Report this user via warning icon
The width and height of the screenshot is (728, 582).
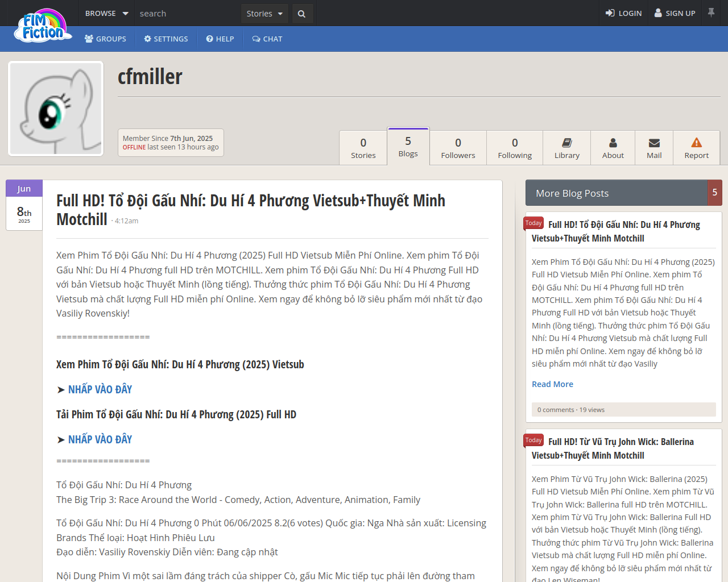click(697, 148)
